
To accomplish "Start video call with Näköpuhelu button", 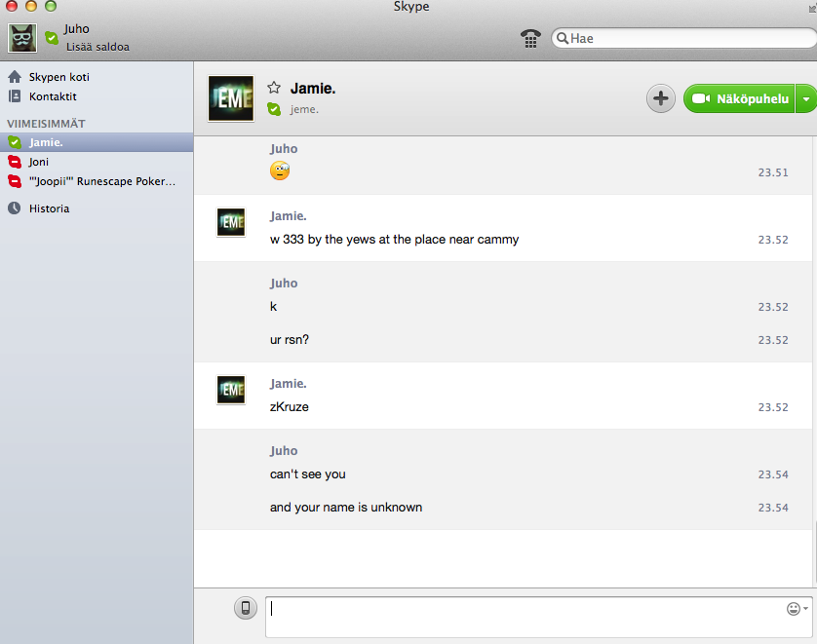I will coord(740,98).
